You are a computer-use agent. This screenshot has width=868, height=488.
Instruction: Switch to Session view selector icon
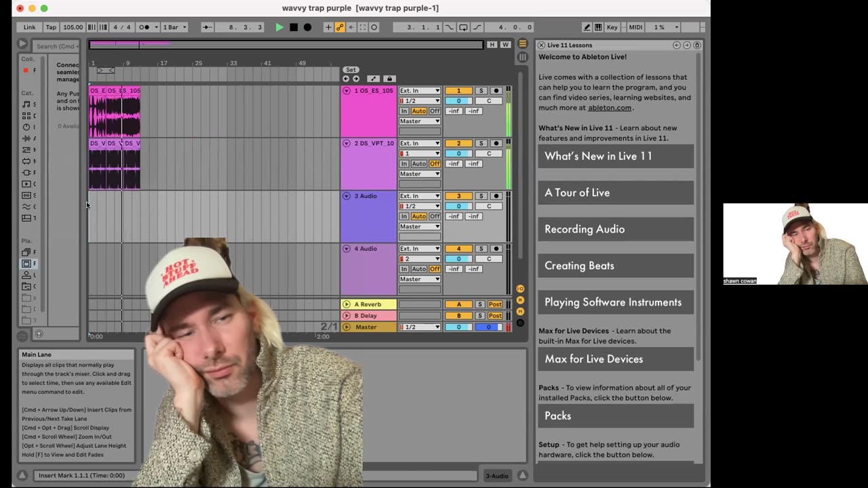click(x=522, y=57)
